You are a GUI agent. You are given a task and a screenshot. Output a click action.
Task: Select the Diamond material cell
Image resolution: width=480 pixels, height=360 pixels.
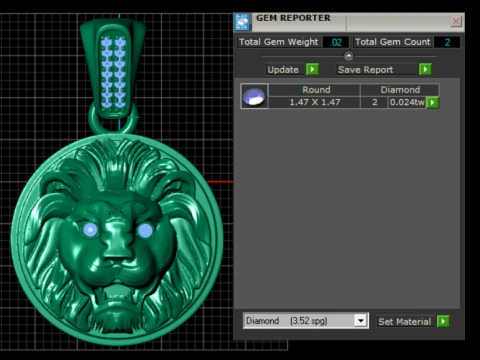point(400,90)
